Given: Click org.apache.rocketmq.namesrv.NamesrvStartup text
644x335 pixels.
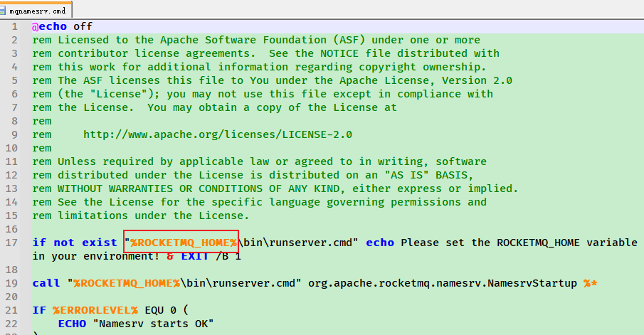Looking at the screenshot, I should 443,283.
